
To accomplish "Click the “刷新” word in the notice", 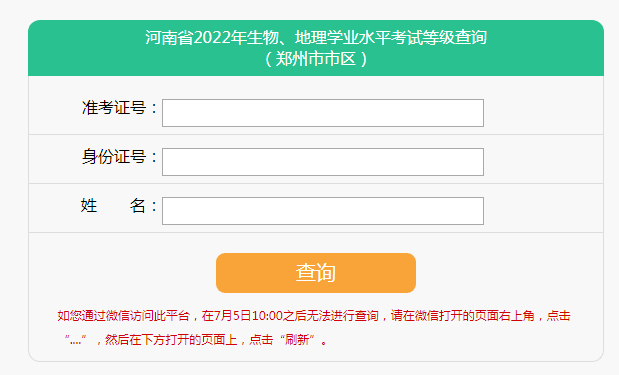I will click(300, 339).
